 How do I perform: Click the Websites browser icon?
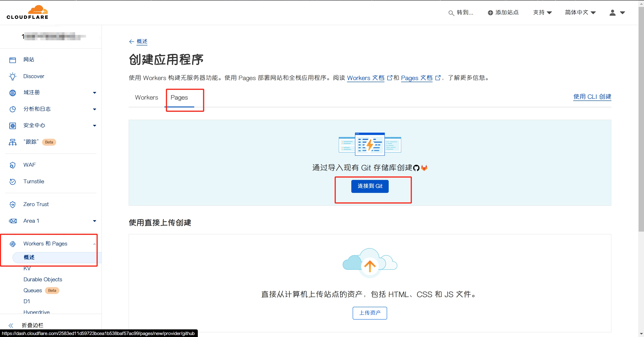click(x=13, y=60)
